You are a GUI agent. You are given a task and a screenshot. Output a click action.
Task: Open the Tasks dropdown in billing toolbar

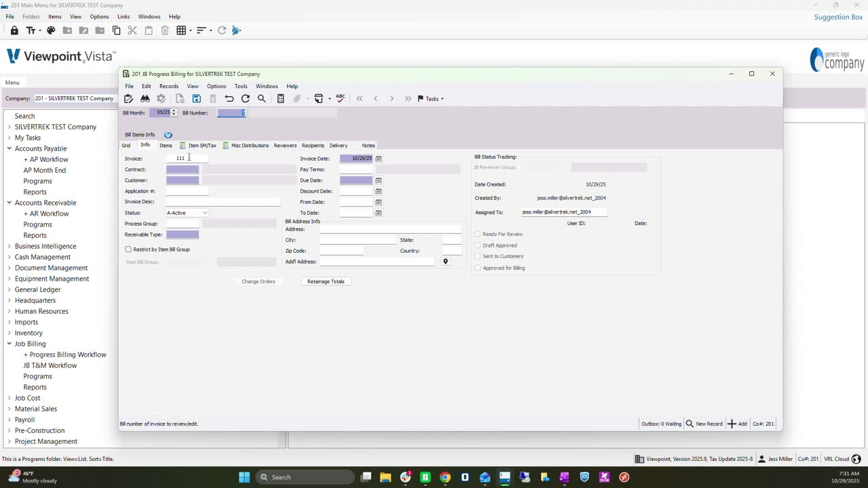coord(431,99)
